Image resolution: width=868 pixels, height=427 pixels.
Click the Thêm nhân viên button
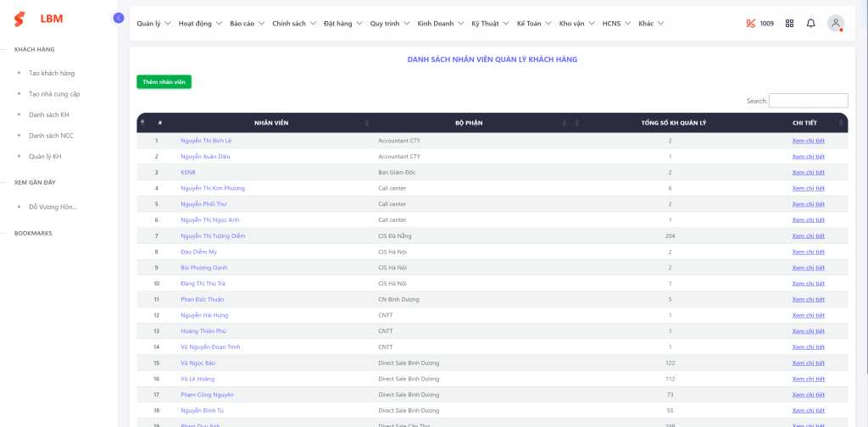pyautogui.click(x=164, y=82)
